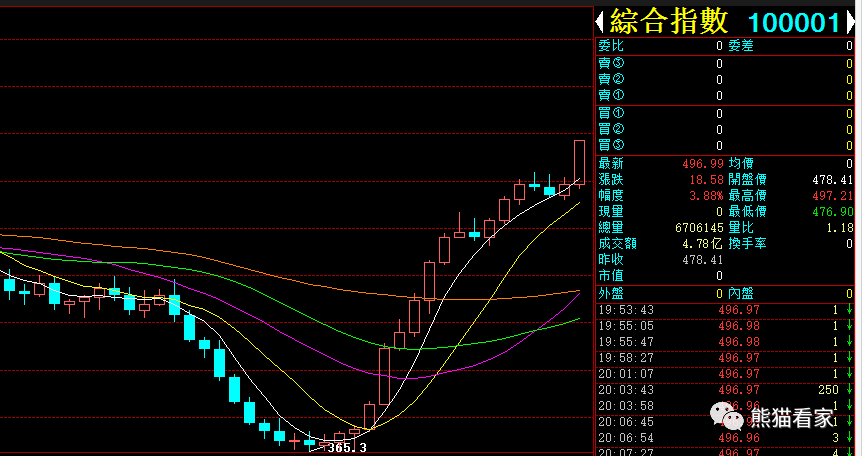Select the tick row at 19:55:05
862x456 pixels.
[725, 326]
